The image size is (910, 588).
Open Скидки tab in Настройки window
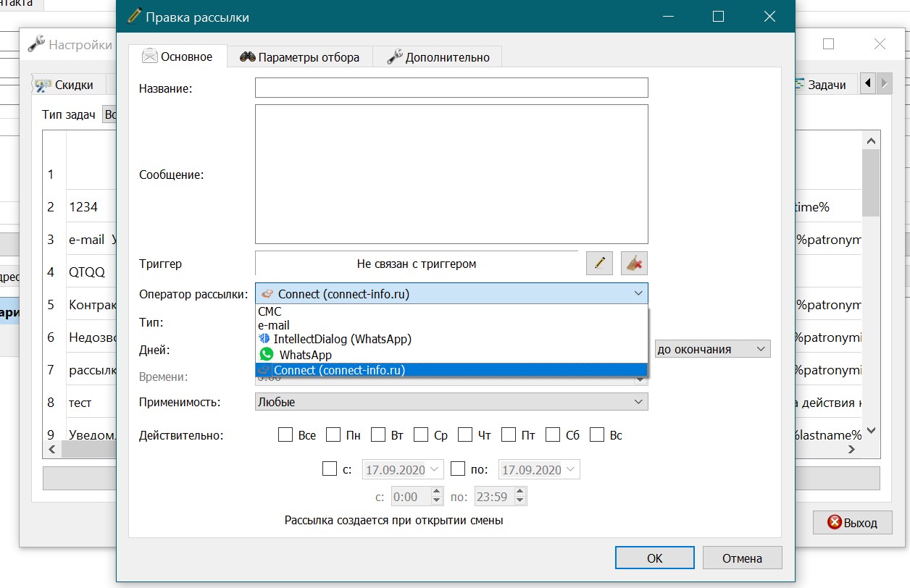[69, 85]
